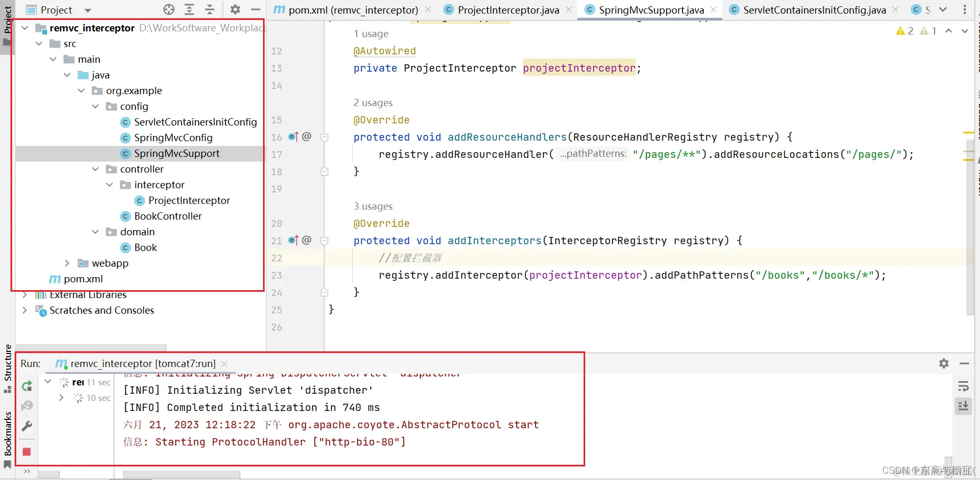Close ServletContainersInitConfig.java tab
The width and height of the screenshot is (980, 480).
[895, 10]
